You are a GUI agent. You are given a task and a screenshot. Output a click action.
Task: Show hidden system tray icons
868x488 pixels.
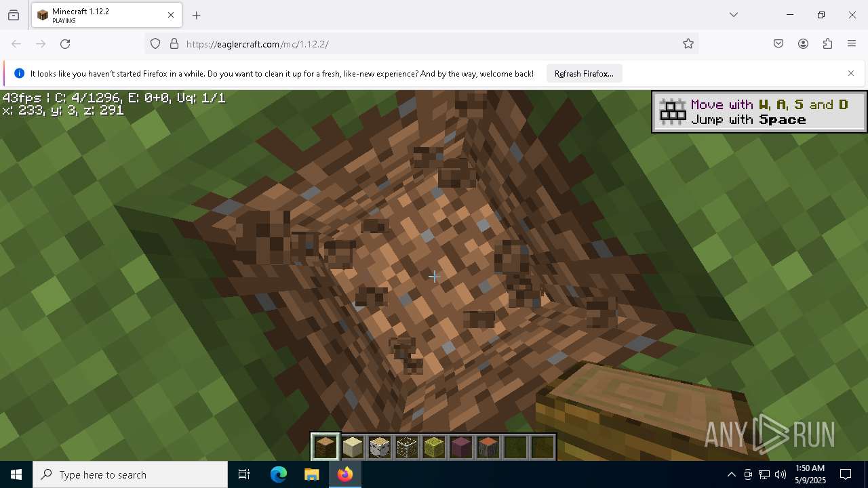731,474
